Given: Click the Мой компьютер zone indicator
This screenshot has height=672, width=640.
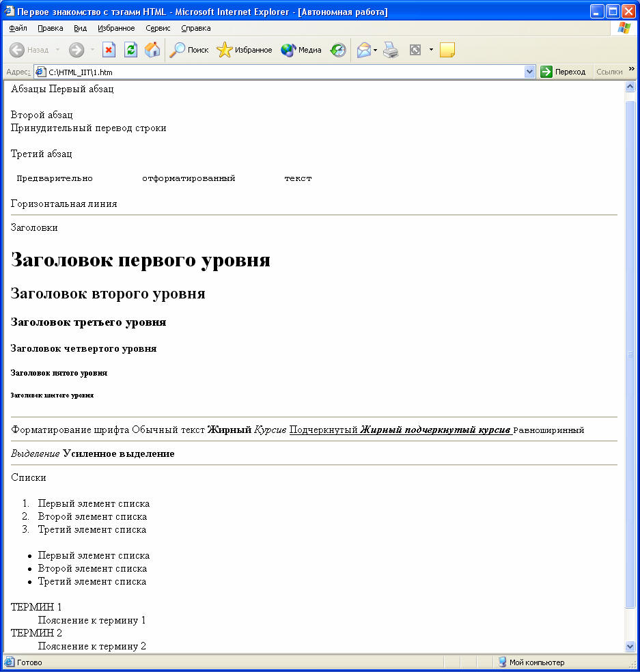Looking at the screenshot, I should 531,662.
